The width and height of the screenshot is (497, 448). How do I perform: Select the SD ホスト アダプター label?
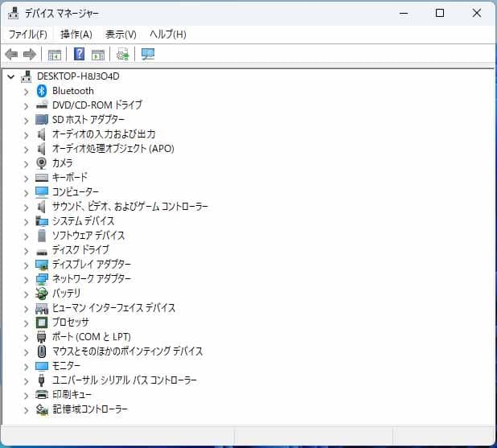point(88,120)
